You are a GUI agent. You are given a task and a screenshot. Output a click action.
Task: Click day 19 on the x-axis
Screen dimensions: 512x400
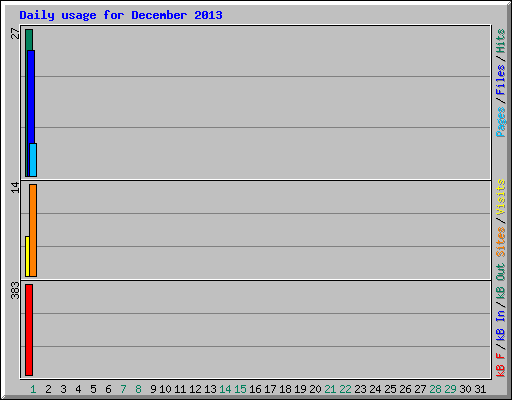click(x=300, y=389)
